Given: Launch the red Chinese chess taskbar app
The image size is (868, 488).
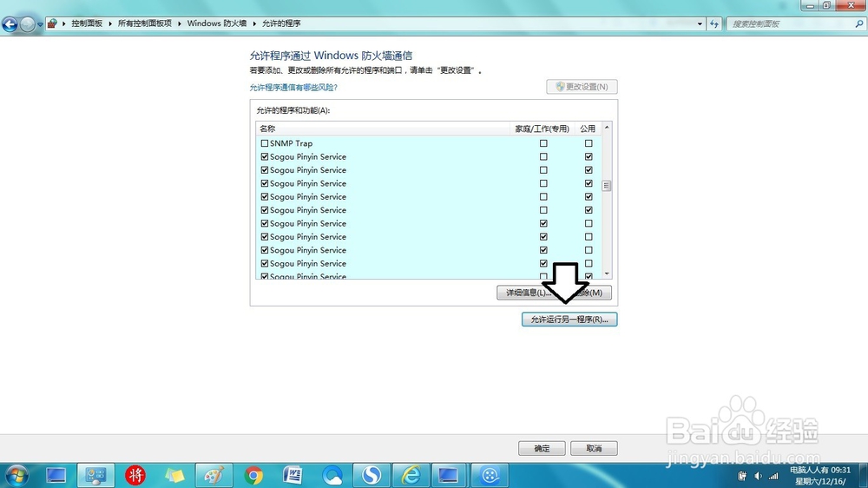Looking at the screenshot, I should (x=135, y=475).
